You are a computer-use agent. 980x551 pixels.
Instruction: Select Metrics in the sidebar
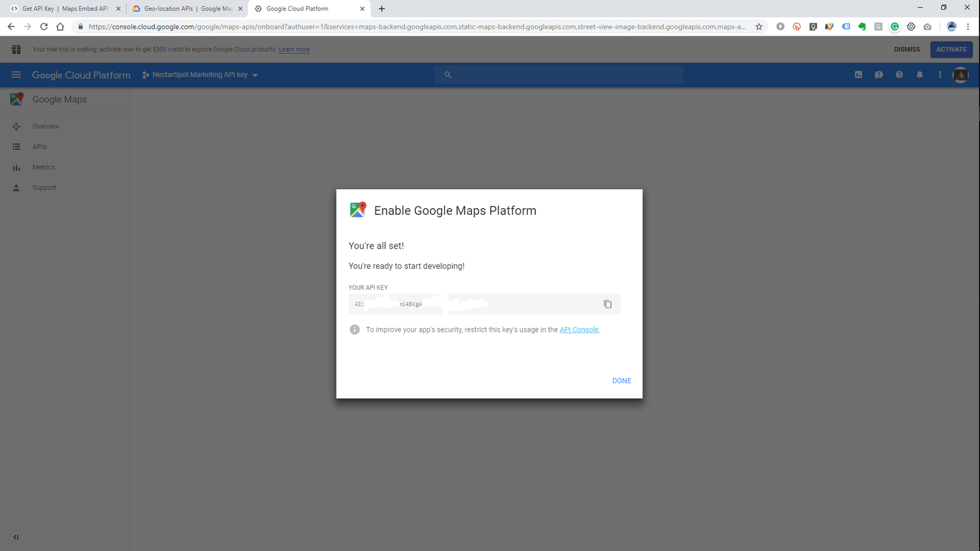[43, 167]
